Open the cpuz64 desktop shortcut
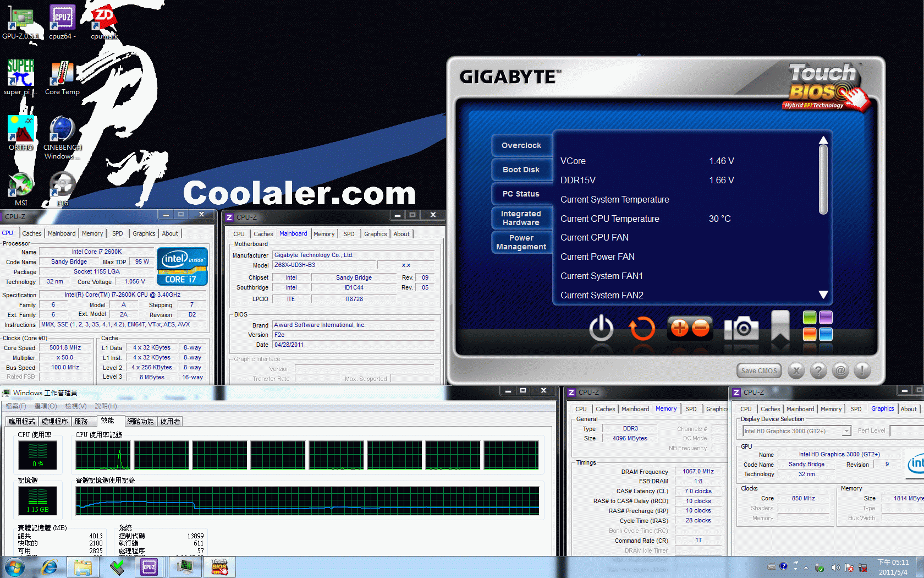The width and height of the screenshot is (924, 578). tap(62, 22)
